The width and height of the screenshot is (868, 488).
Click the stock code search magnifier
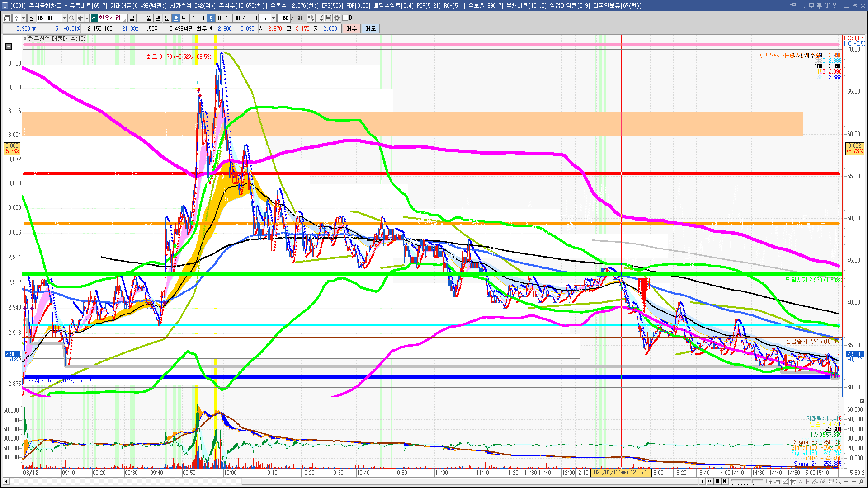click(72, 18)
